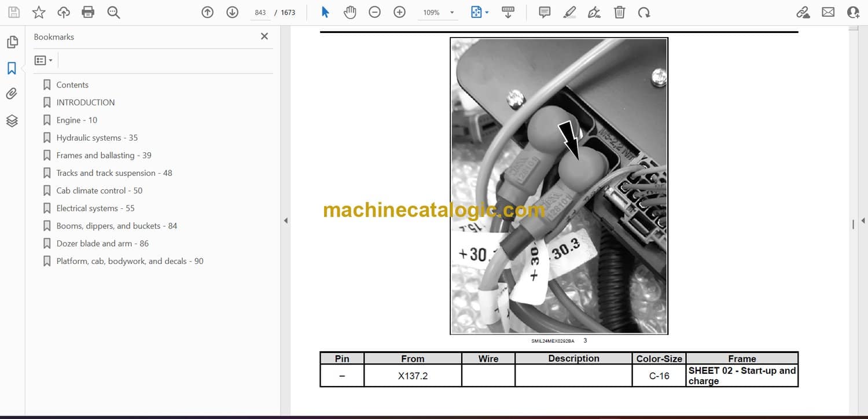Screen dimensions: 868x419
Task: Click the page number input field
Action: pyautogui.click(x=260, y=12)
